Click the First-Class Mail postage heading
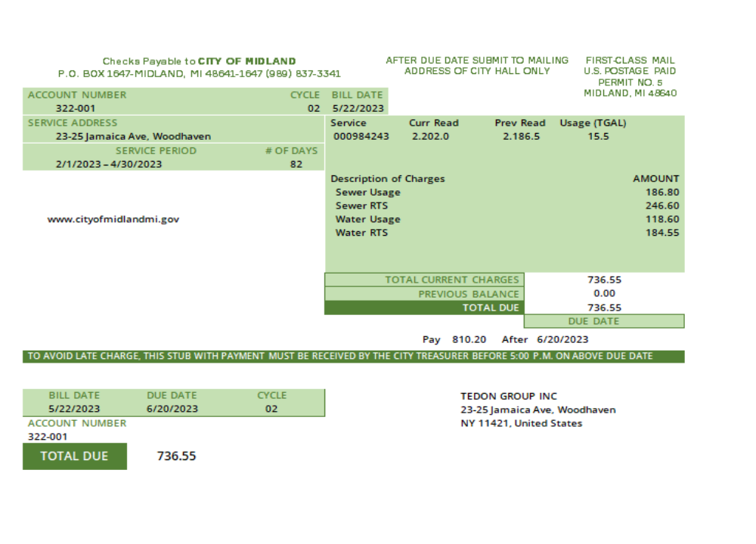Screen dimensions: 756x544 [x=630, y=60]
